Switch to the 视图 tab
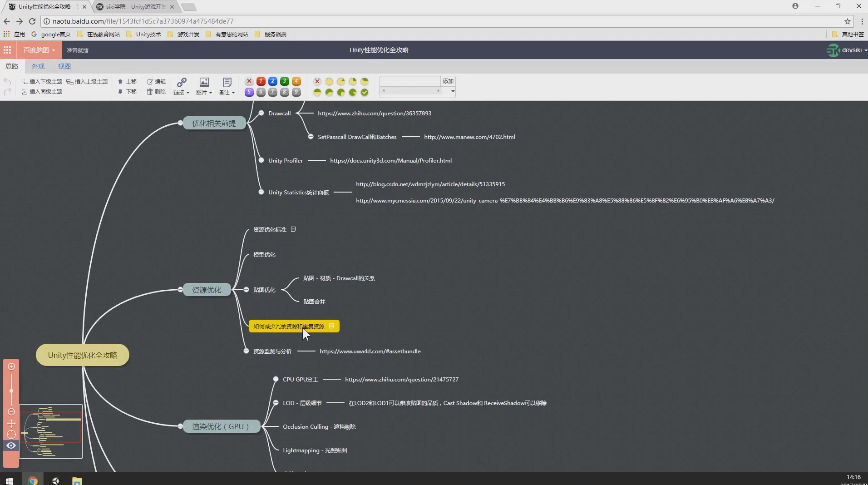Image resolution: width=868 pixels, height=485 pixels. [64, 66]
